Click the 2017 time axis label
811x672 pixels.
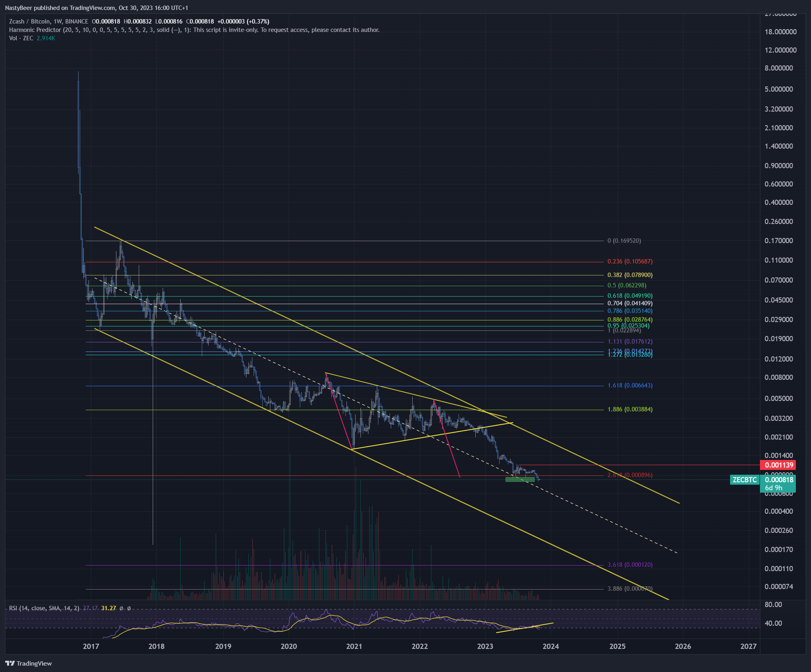[91, 646]
